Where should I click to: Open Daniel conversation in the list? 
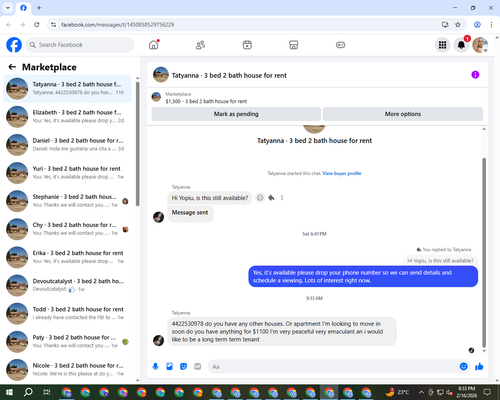coord(67,145)
